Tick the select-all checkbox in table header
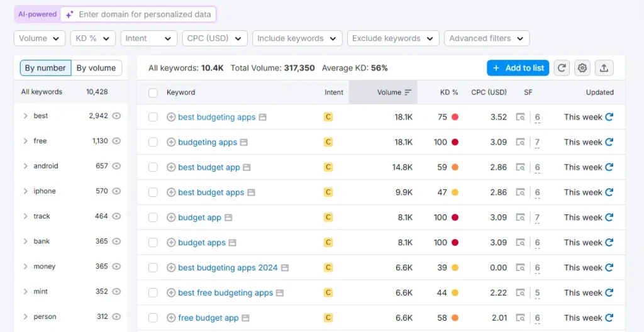644x332 pixels. point(153,92)
